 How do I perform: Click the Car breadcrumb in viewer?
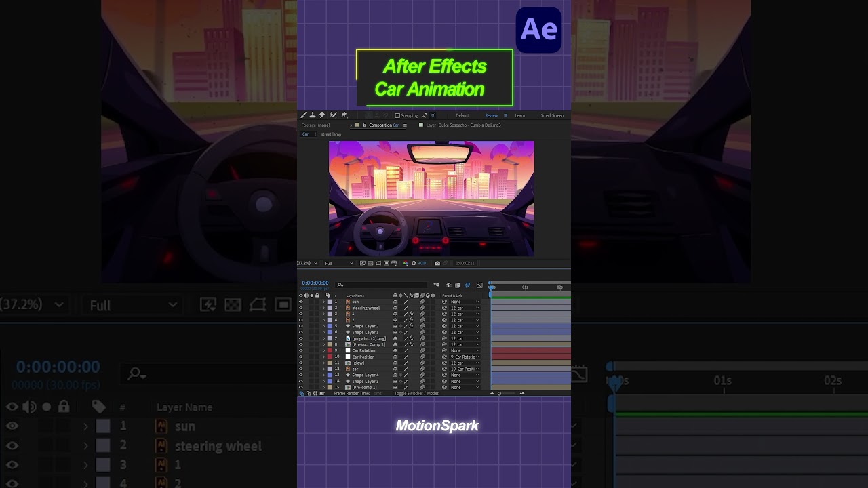[305, 134]
